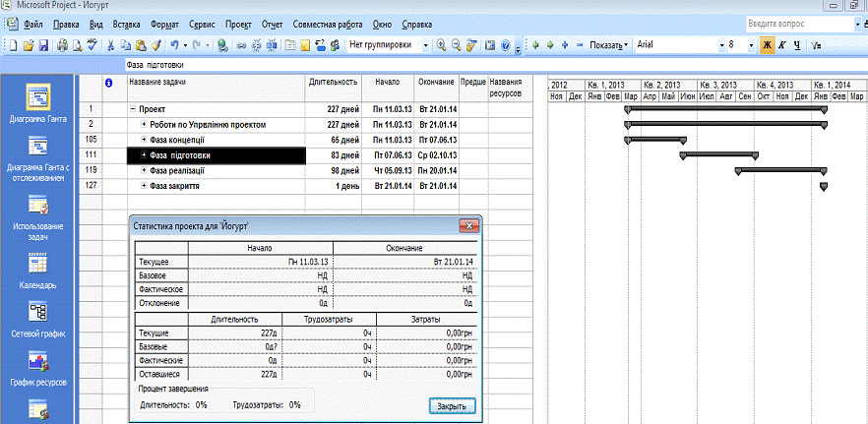Collapse the 'Проект' summary task

coord(133,109)
